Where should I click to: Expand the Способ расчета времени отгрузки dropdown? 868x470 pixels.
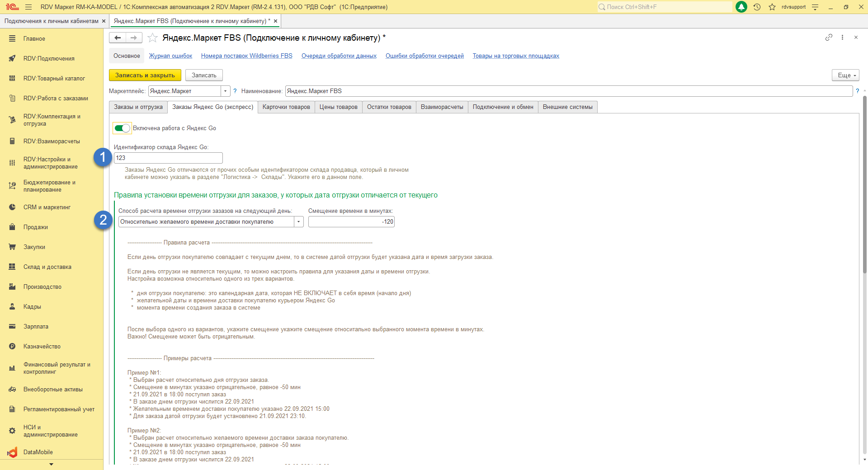pos(299,222)
